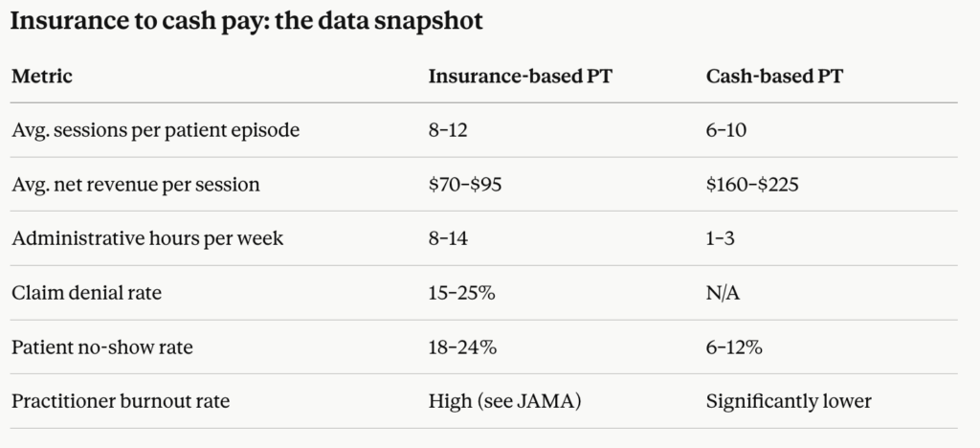Click the 8–12 sessions cell
This screenshot has height=448, width=980.
(x=448, y=130)
